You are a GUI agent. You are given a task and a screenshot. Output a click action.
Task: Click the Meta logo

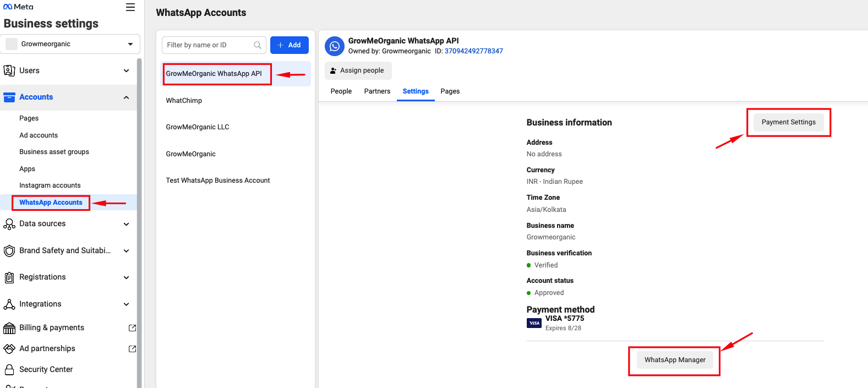pos(18,7)
